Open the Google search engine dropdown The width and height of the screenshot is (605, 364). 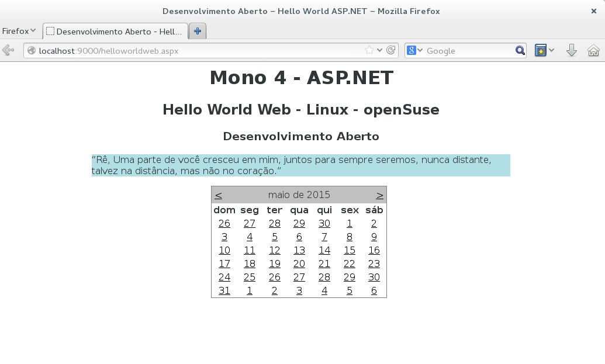click(414, 51)
